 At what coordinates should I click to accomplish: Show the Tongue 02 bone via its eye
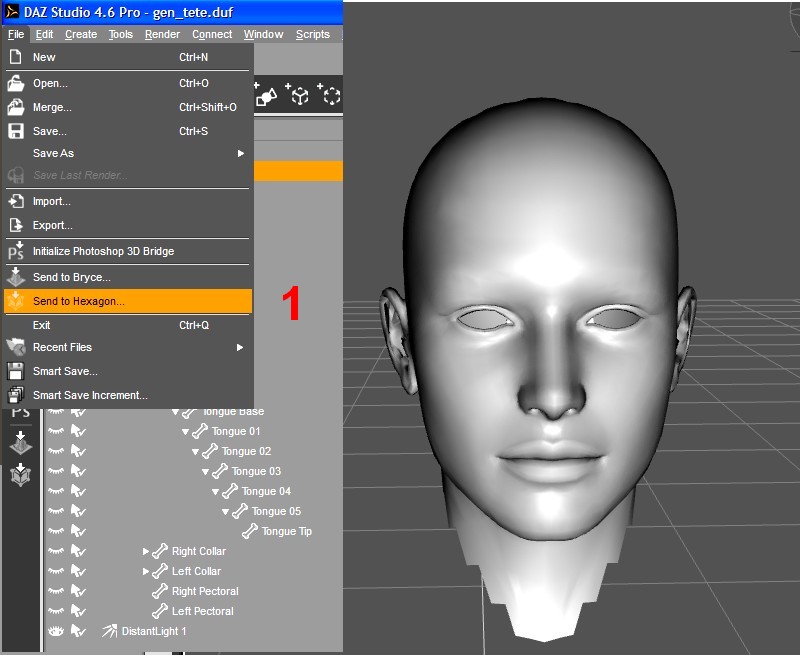(56, 451)
